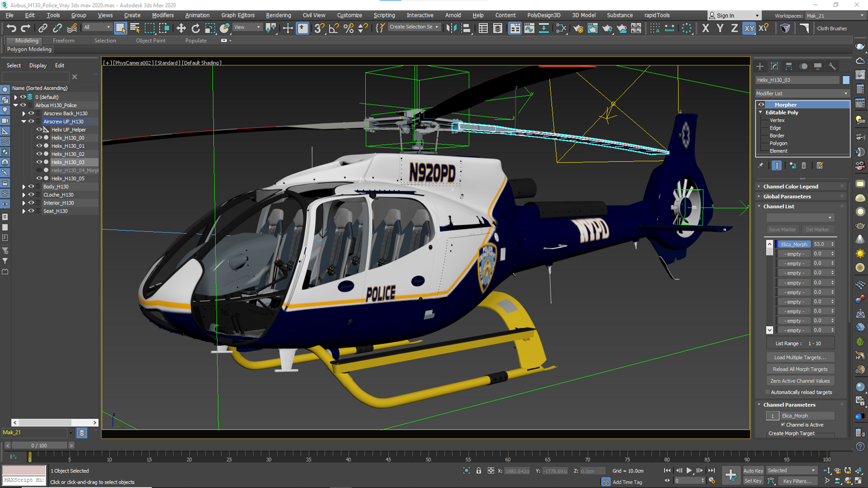Click object color swatch beside name field
This screenshot has height=488, width=868.
point(846,80)
